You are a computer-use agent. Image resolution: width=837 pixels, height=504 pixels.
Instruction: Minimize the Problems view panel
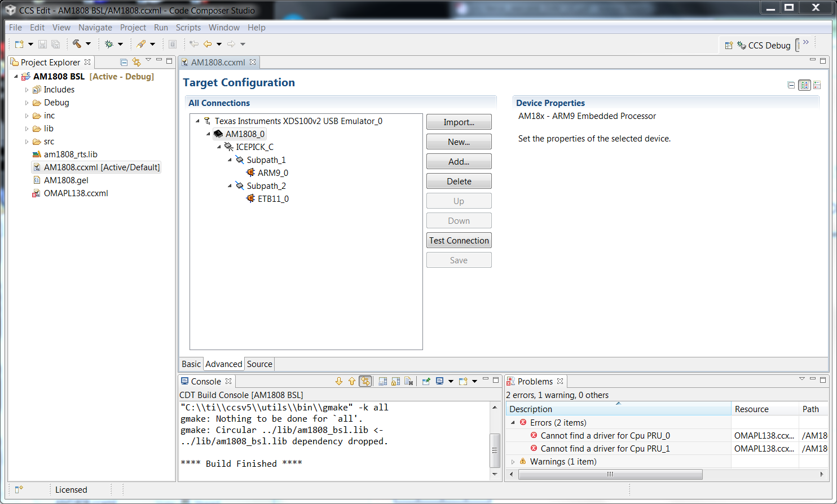point(813,379)
